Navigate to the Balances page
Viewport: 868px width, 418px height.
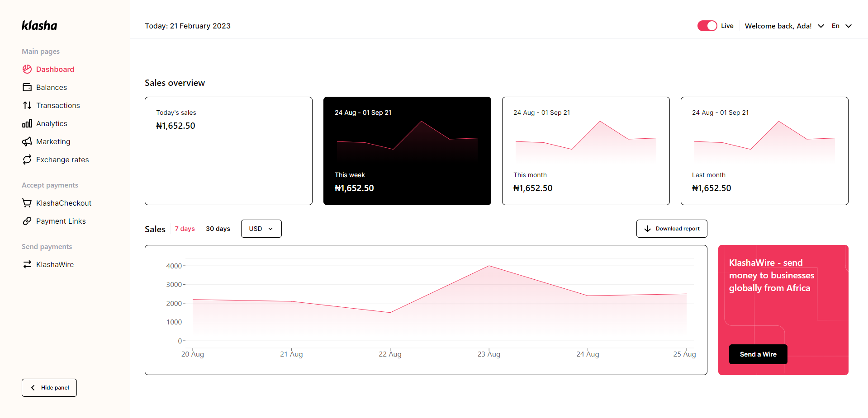coord(51,87)
